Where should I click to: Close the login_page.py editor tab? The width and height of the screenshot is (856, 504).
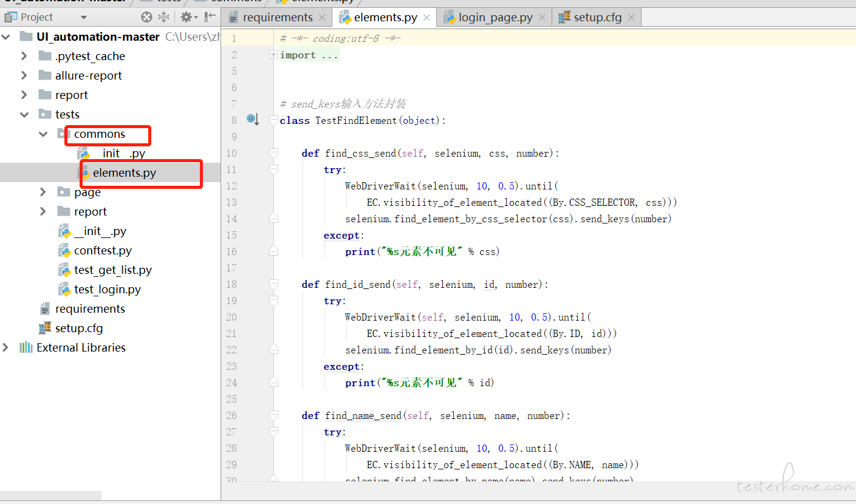[x=542, y=18]
